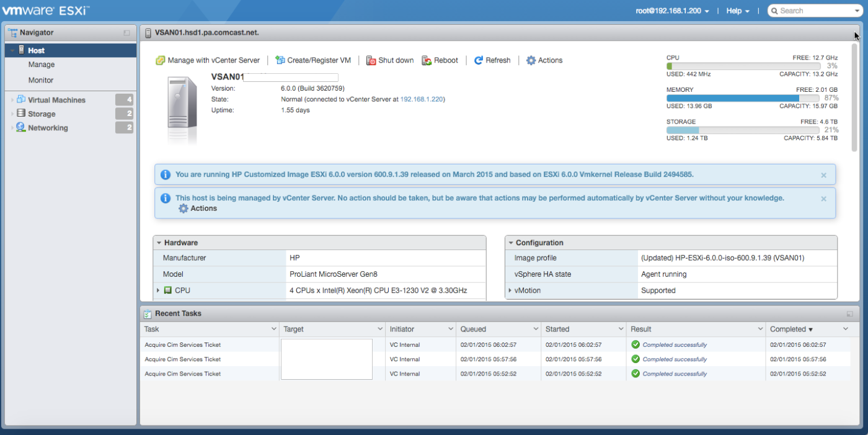This screenshot has height=435, width=868.
Task: Open the Completed column dropdown
Action: pos(845,329)
